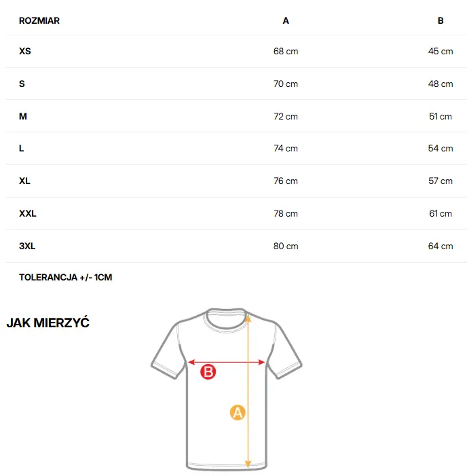Viewport: 467px width, 476px height.
Task: Click the 68 cm length value
Action: [286, 52]
